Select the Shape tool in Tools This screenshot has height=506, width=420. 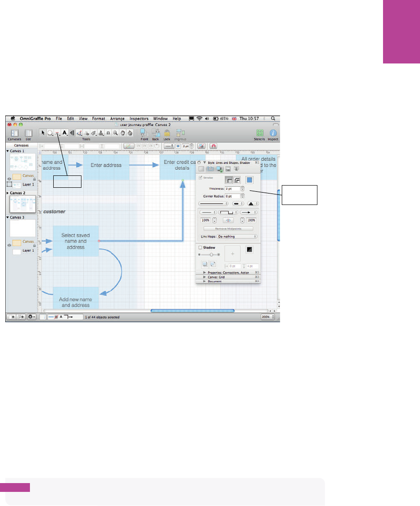50,133
